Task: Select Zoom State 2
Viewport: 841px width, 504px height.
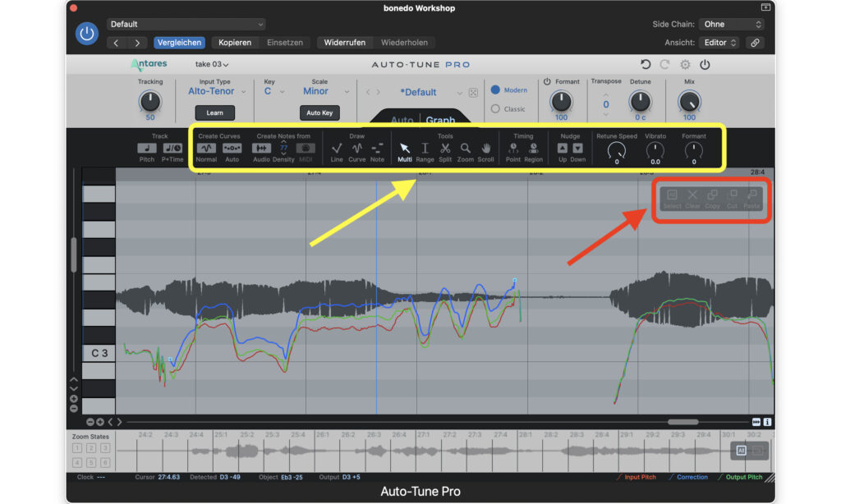Action: (91, 448)
